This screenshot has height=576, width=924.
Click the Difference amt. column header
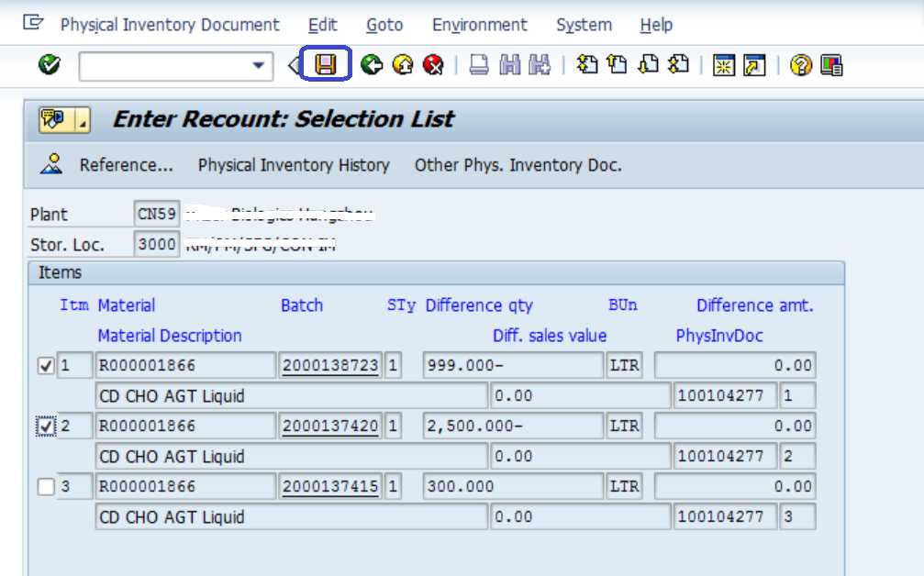[x=755, y=305]
